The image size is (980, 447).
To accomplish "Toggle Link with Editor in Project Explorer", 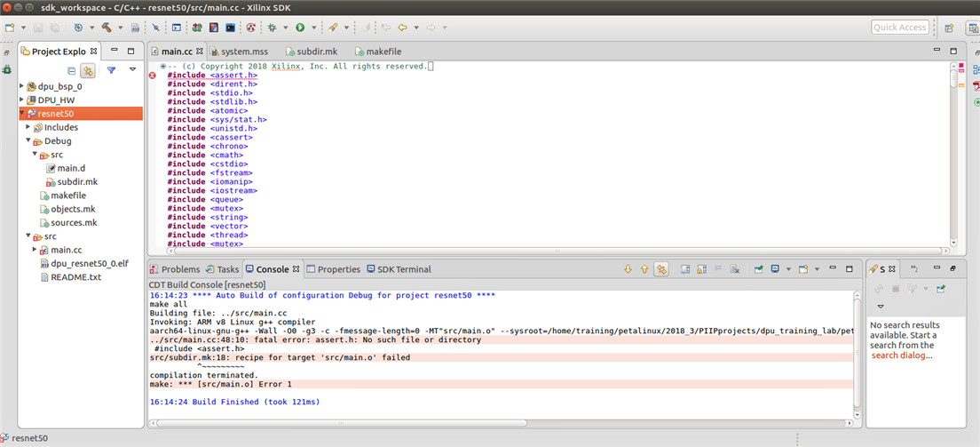I will tap(88, 70).
